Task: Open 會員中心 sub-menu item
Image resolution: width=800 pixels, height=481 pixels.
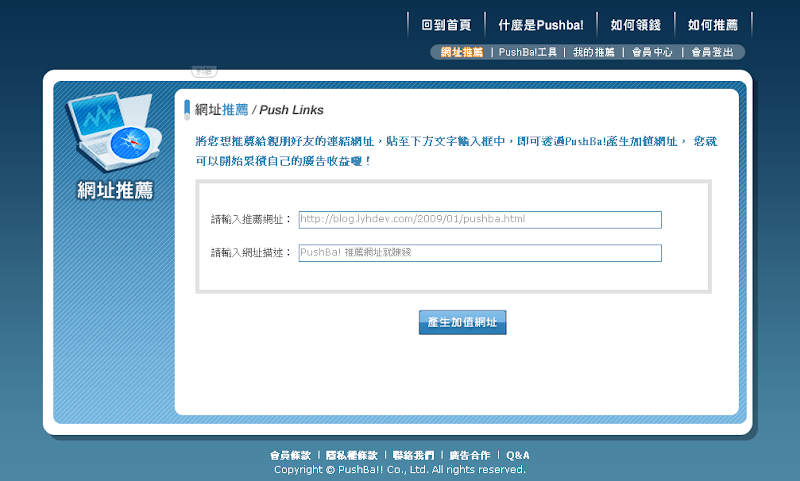Action: pyautogui.click(x=652, y=52)
